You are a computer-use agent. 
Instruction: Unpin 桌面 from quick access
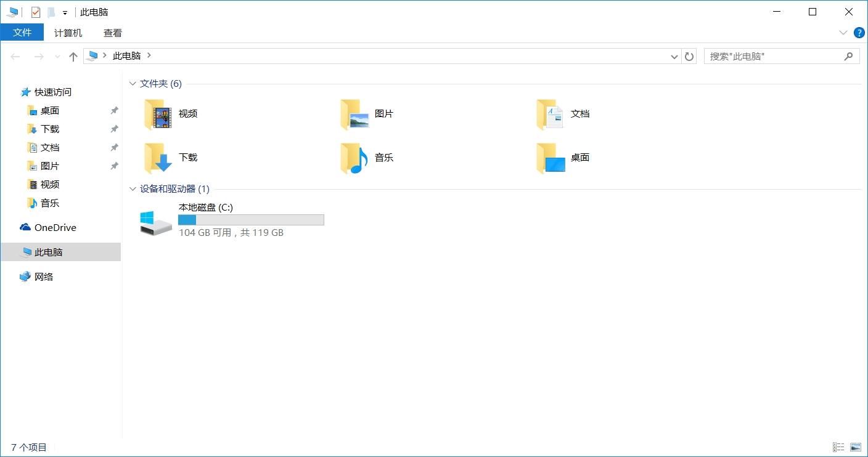click(x=113, y=110)
